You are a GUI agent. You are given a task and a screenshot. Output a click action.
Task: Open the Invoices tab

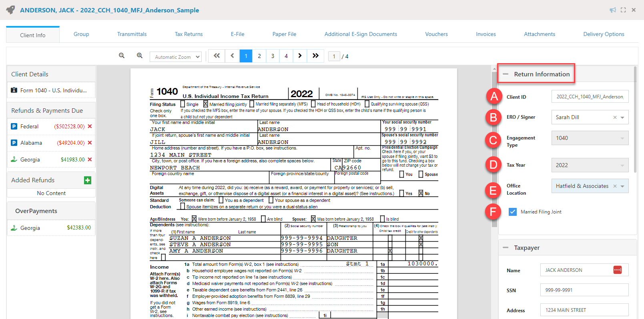click(486, 34)
